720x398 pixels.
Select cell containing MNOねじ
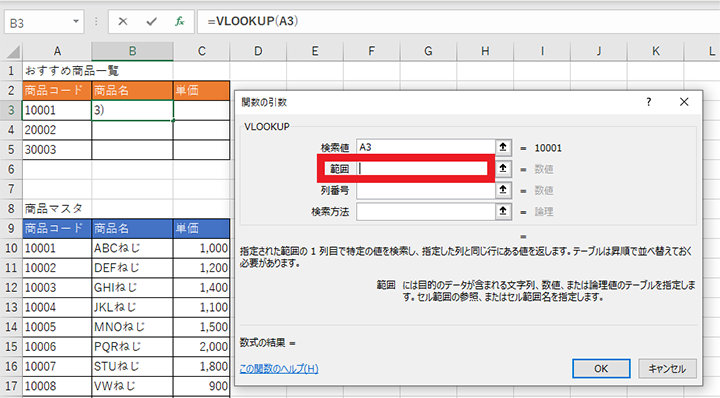coord(132,327)
